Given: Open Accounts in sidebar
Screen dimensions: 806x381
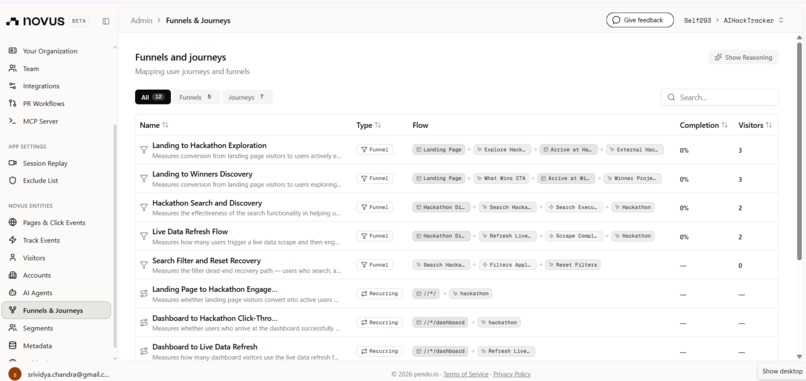Looking at the screenshot, I should coord(37,275).
